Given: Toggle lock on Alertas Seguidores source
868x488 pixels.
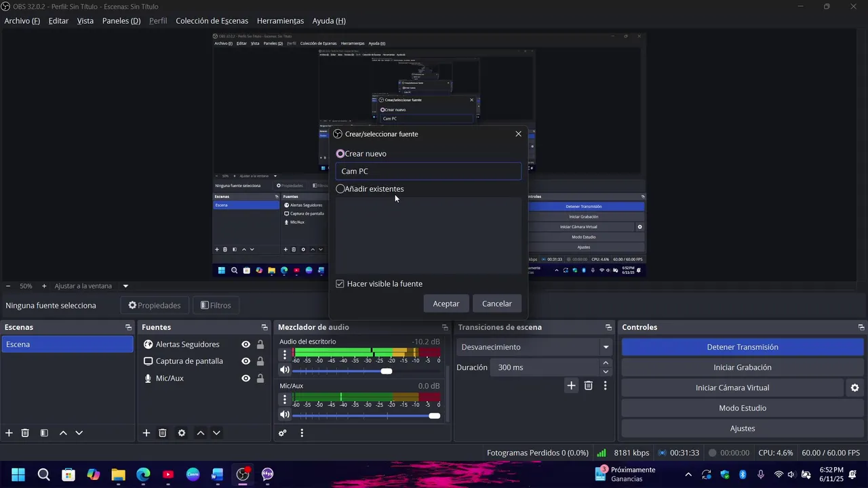Looking at the screenshot, I should (260, 344).
